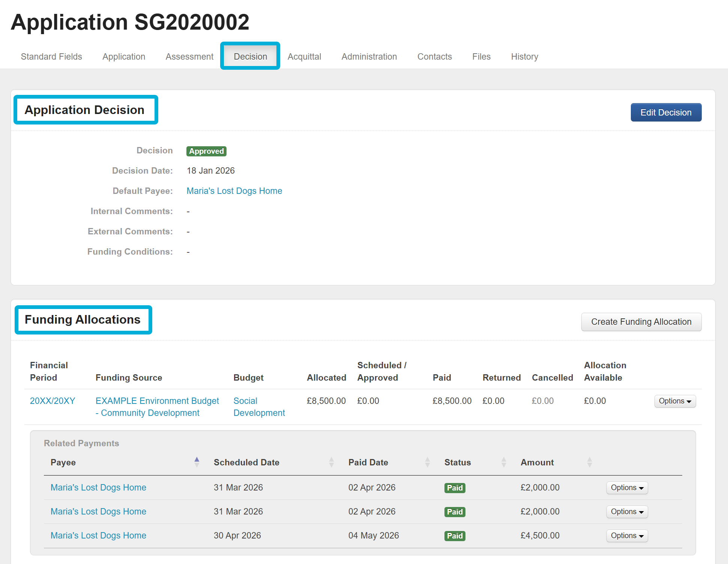Open Options dropdown for funding allocation row
Screen dimensions: 728x564
(675, 401)
